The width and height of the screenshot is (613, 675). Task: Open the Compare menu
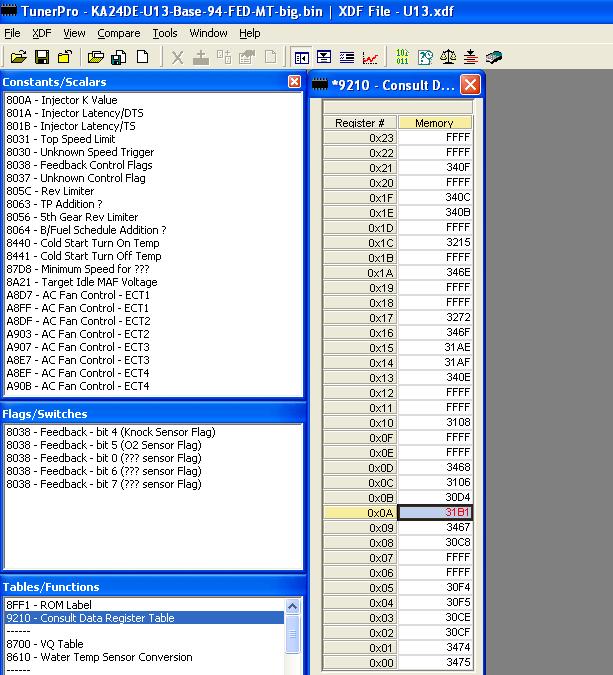(118, 33)
